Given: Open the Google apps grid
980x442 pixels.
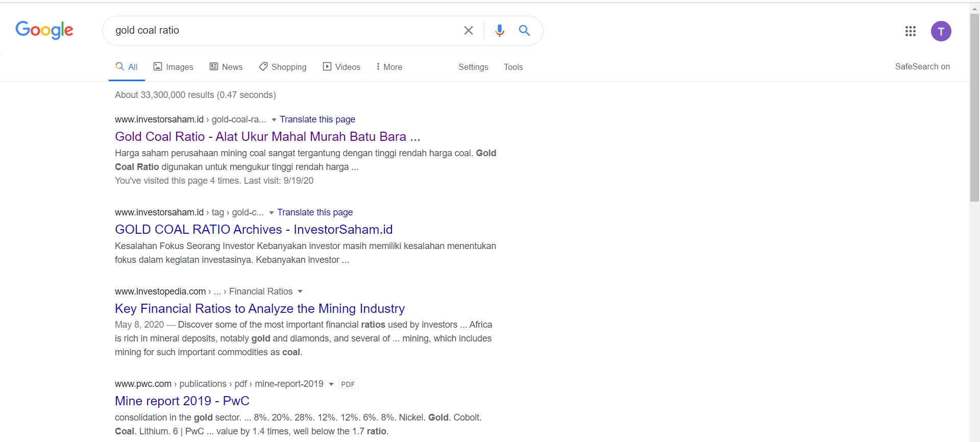Looking at the screenshot, I should [x=910, y=31].
